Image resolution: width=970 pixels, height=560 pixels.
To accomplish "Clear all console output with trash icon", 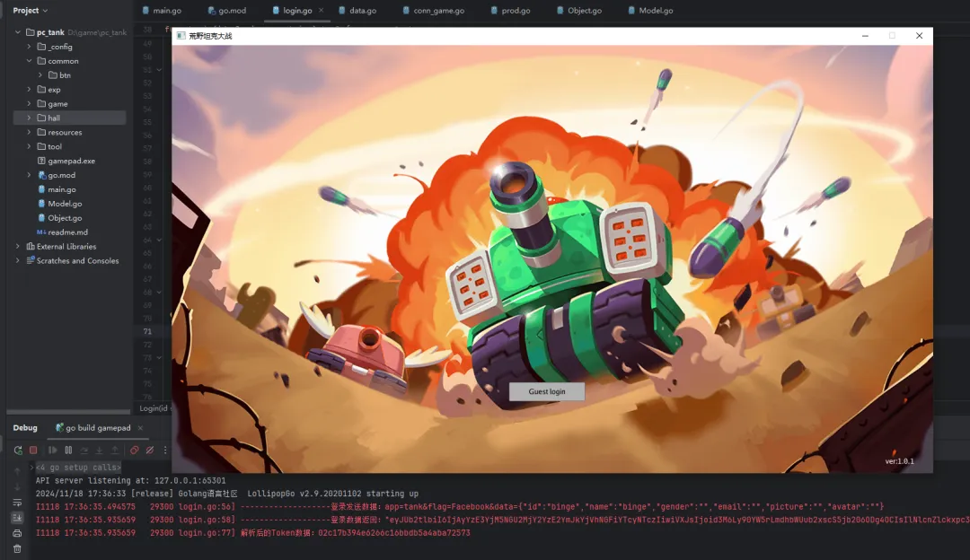I will [17, 549].
